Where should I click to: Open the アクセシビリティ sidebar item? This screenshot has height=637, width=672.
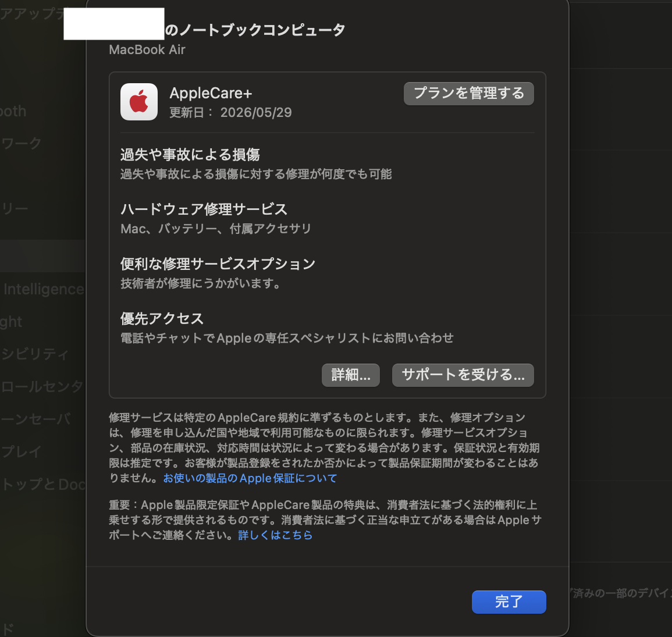(x=35, y=354)
